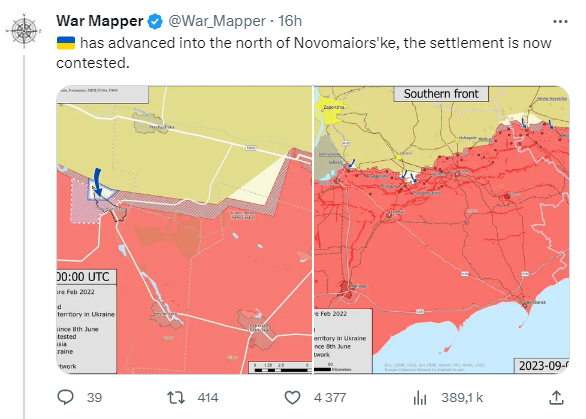
Task: Click the 414 retweets count
Action: 208,398
